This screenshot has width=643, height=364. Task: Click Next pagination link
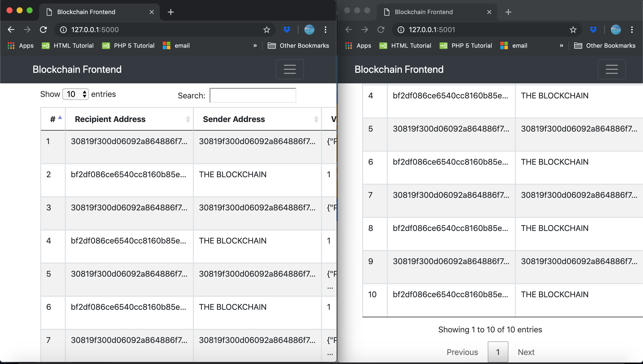click(x=526, y=352)
